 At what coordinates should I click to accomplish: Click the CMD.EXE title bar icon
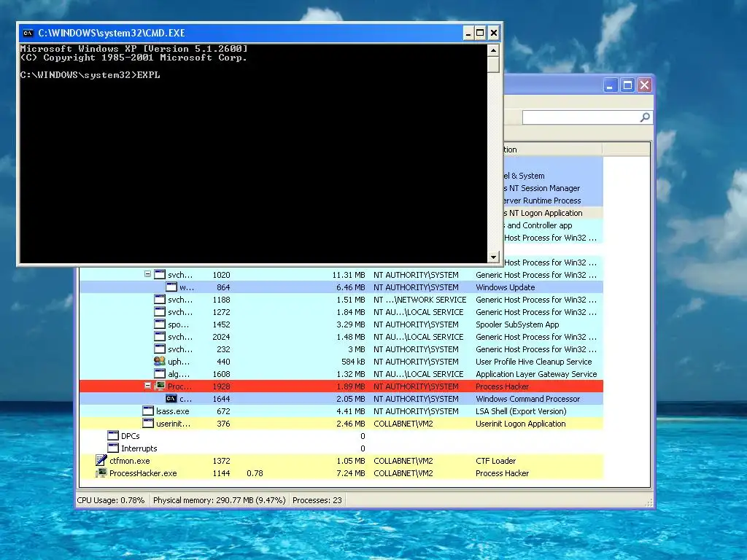click(x=28, y=33)
